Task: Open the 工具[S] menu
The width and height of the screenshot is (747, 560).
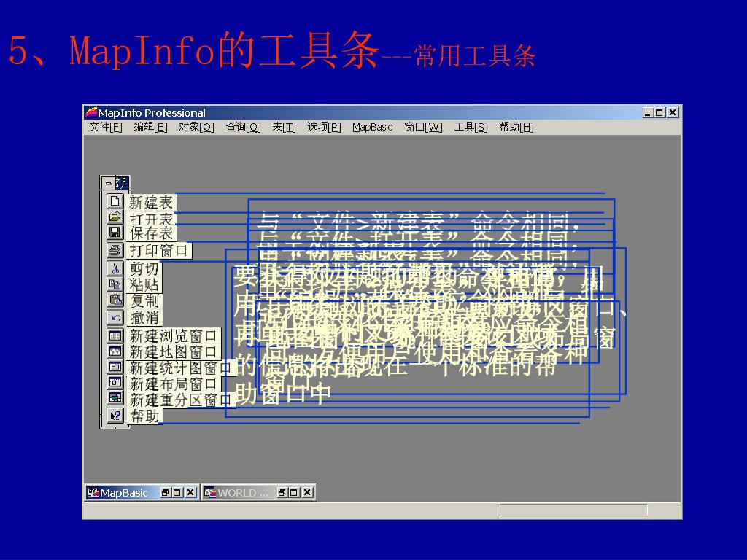Action: pyautogui.click(x=471, y=127)
